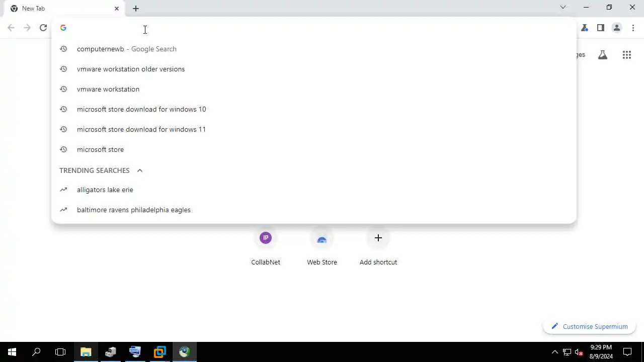Reload the current page
The image size is (644, 362).
pos(43,28)
